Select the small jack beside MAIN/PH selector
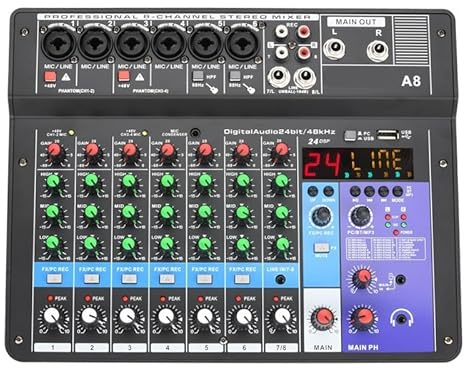 click(x=400, y=279)
